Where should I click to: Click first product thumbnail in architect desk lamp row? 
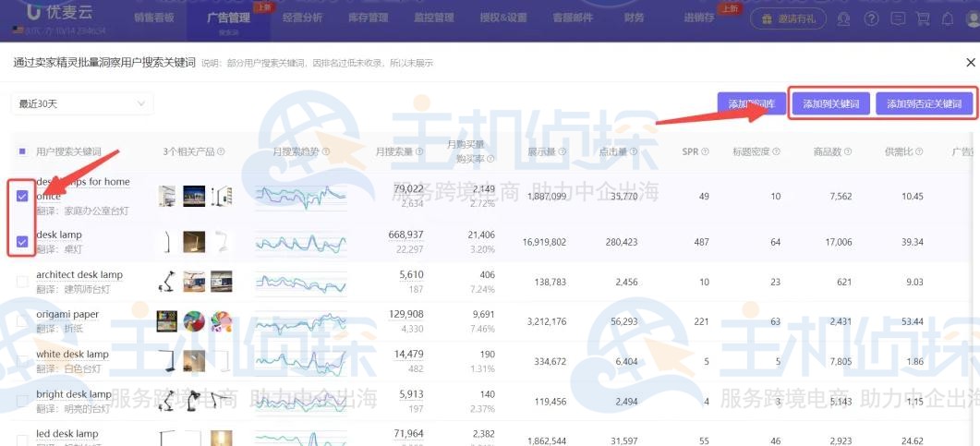tap(167, 282)
